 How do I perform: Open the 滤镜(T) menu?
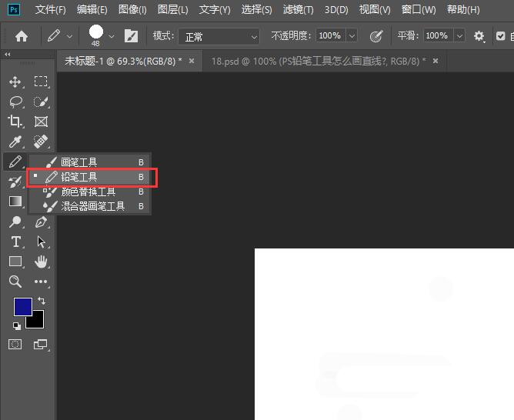click(298, 9)
